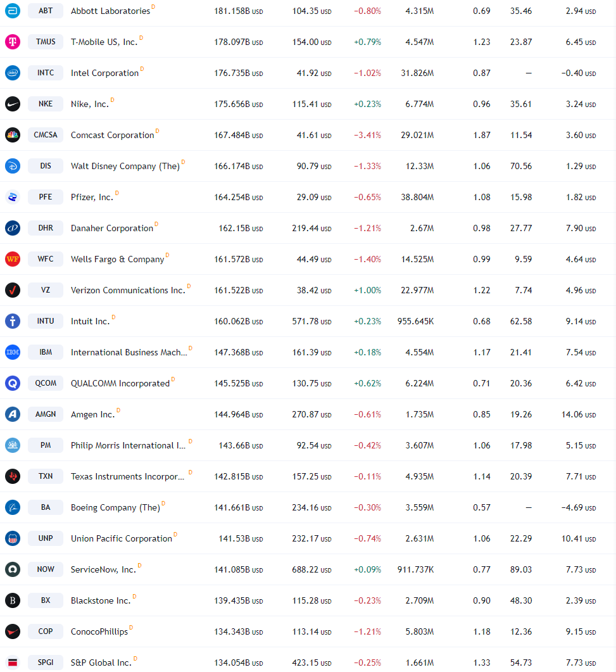Click the -4.69 USD EPS for Boeing
This screenshot has height=672, width=616.
(x=579, y=507)
